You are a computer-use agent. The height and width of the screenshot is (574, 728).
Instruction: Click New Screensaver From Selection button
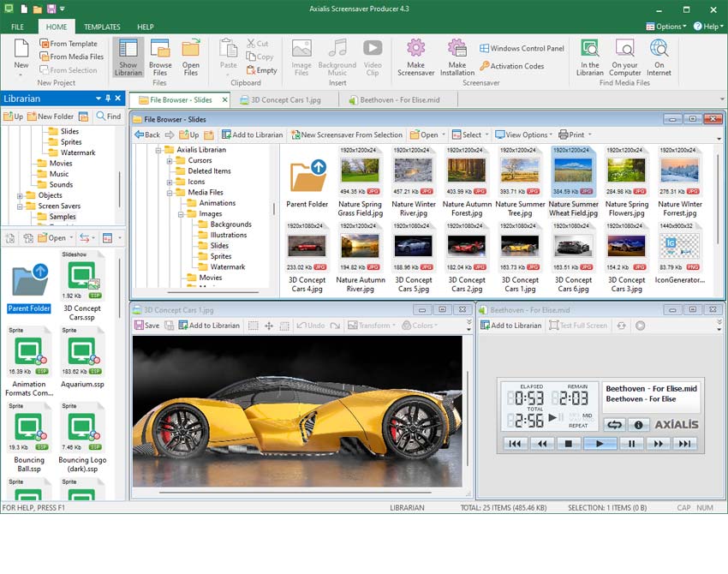click(x=347, y=135)
